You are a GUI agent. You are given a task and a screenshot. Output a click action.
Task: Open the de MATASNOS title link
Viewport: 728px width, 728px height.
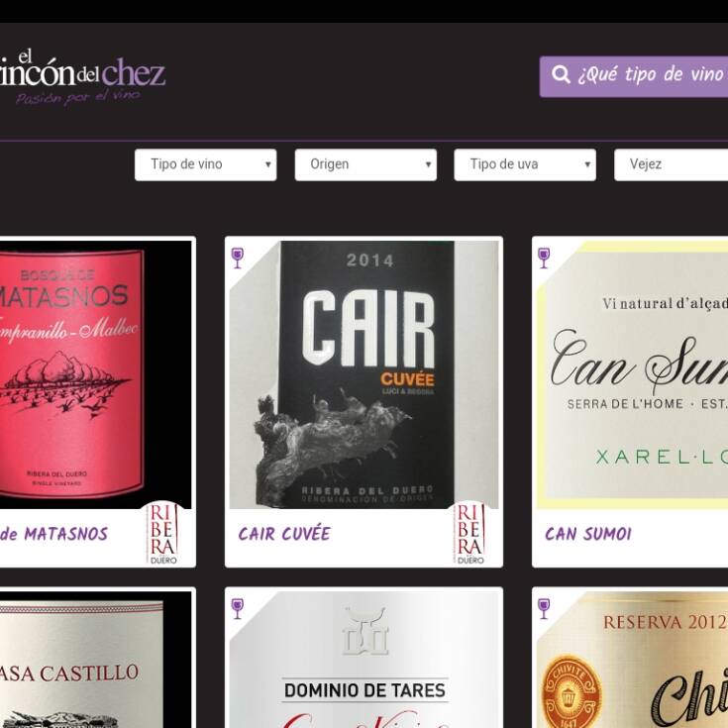[x=53, y=534]
